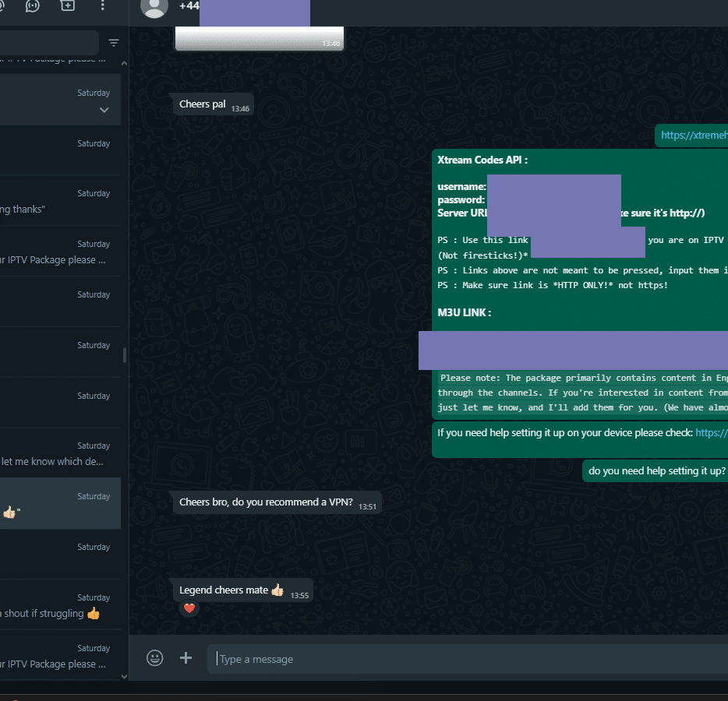Open the three-dot menu above chat list

click(x=103, y=5)
